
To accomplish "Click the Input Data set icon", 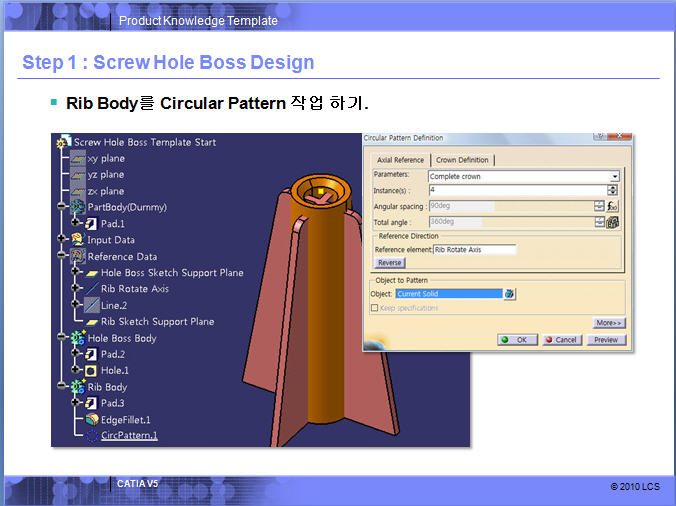I will point(77,240).
